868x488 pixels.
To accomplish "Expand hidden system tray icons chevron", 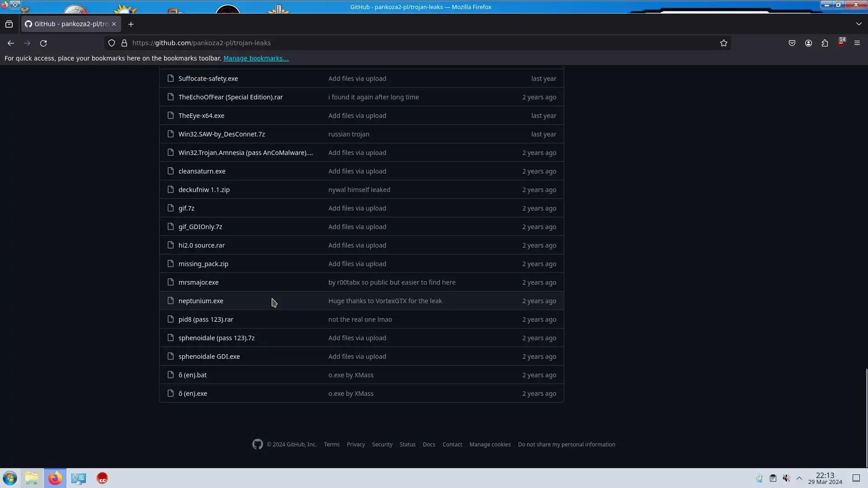I will 799,478.
